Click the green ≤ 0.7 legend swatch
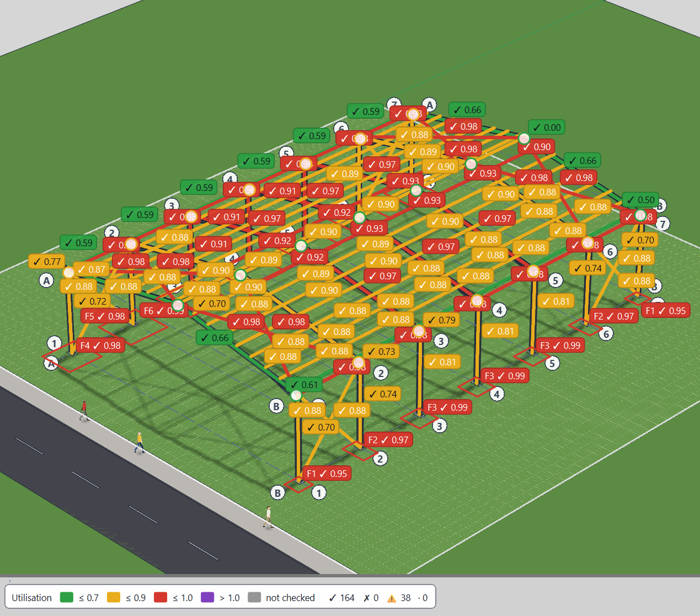This screenshot has width=700, height=616. [x=67, y=597]
